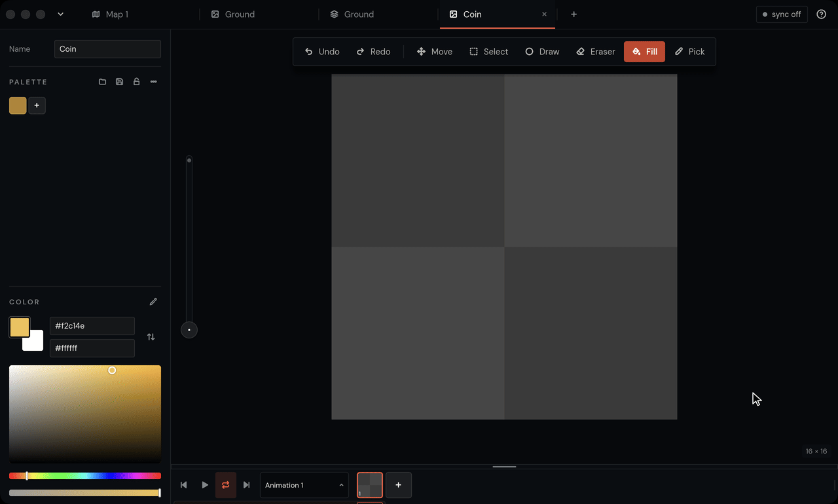The image size is (838, 504).
Task: Click the foreground color swatch
Action: point(19,327)
